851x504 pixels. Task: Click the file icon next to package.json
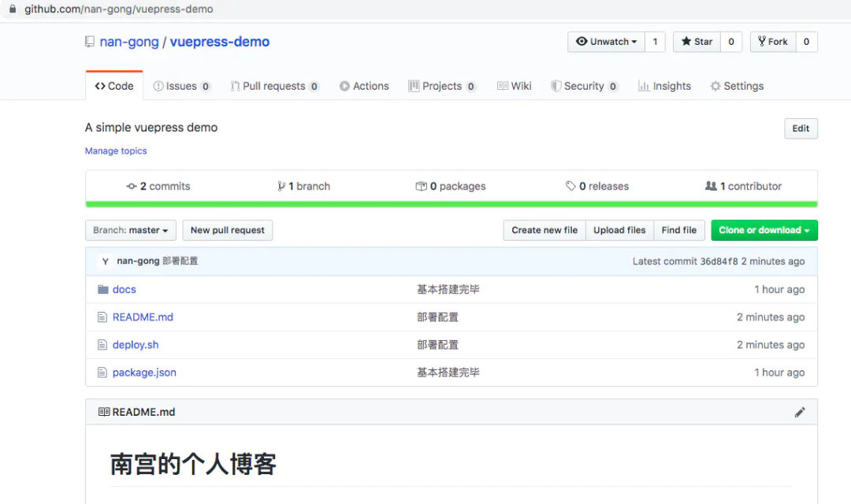coord(102,372)
